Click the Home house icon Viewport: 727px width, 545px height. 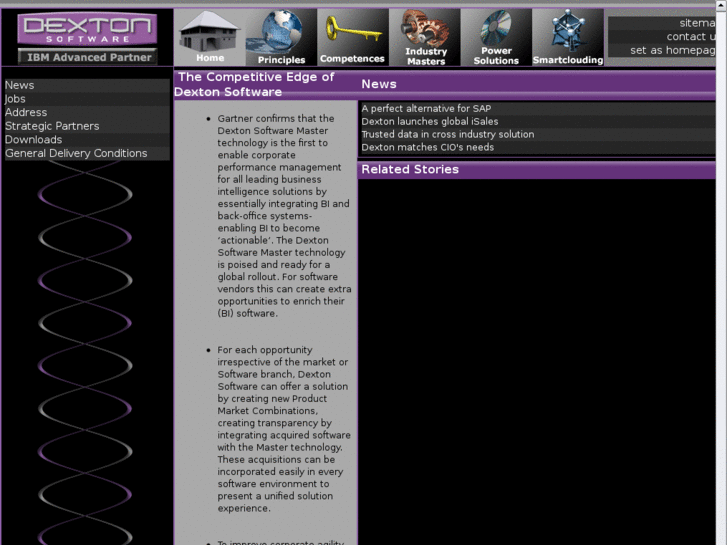point(210,37)
